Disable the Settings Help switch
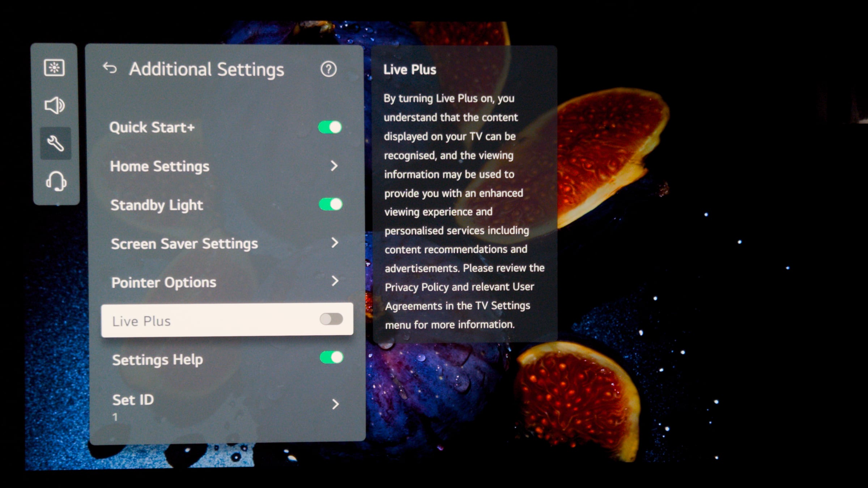 click(332, 358)
